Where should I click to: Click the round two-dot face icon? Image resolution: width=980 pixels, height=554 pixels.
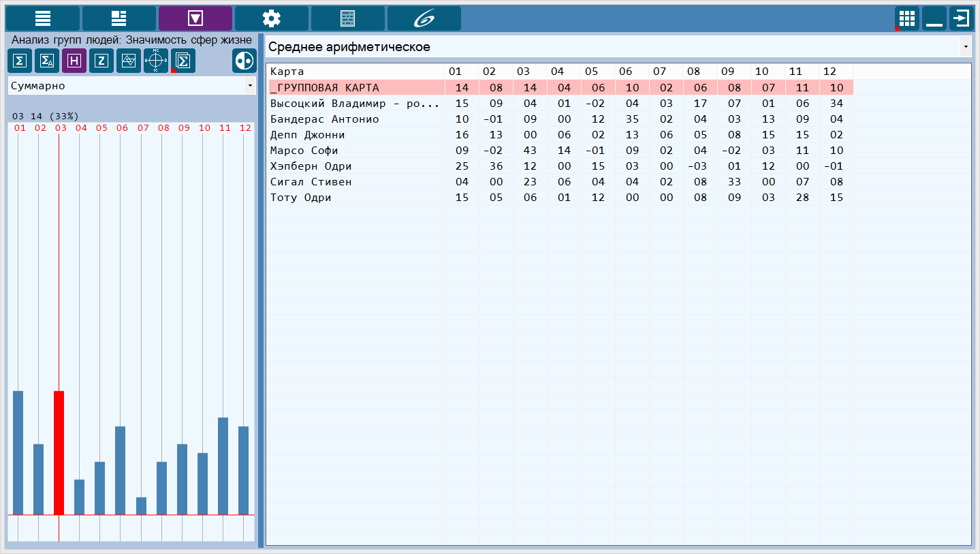[x=244, y=61]
